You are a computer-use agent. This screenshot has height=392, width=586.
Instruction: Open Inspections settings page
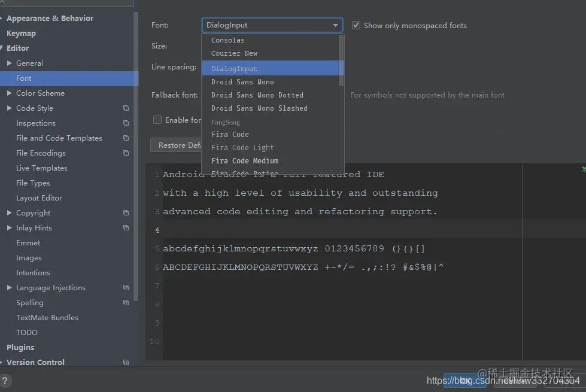[x=36, y=123]
